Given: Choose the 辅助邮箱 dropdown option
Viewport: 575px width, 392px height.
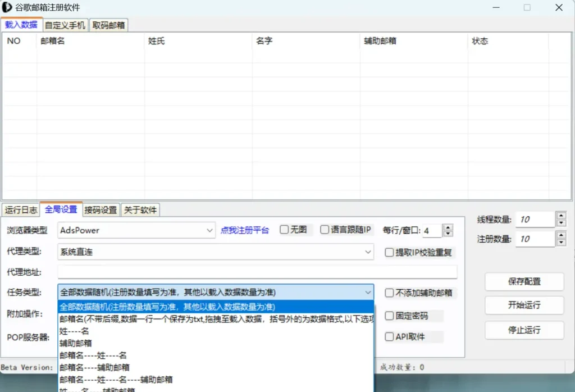Looking at the screenshot, I should [x=216, y=343].
